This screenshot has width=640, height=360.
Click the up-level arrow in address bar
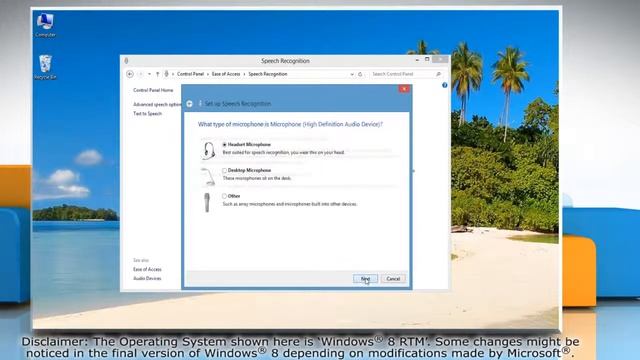(x=158, y=74)
